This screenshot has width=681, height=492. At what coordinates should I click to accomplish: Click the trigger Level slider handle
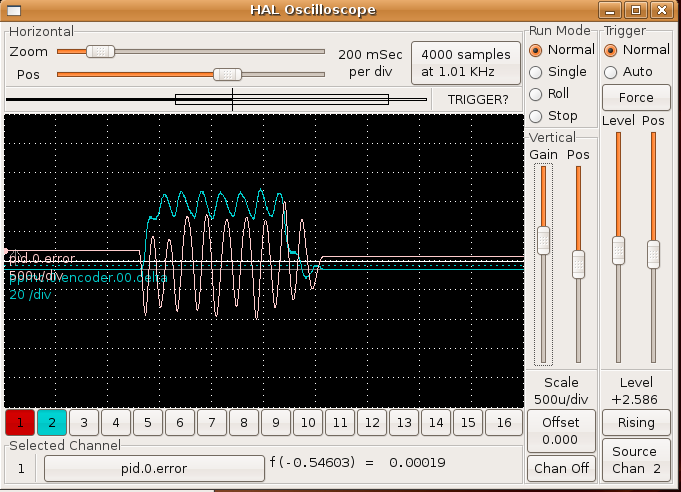pos(618,251)
